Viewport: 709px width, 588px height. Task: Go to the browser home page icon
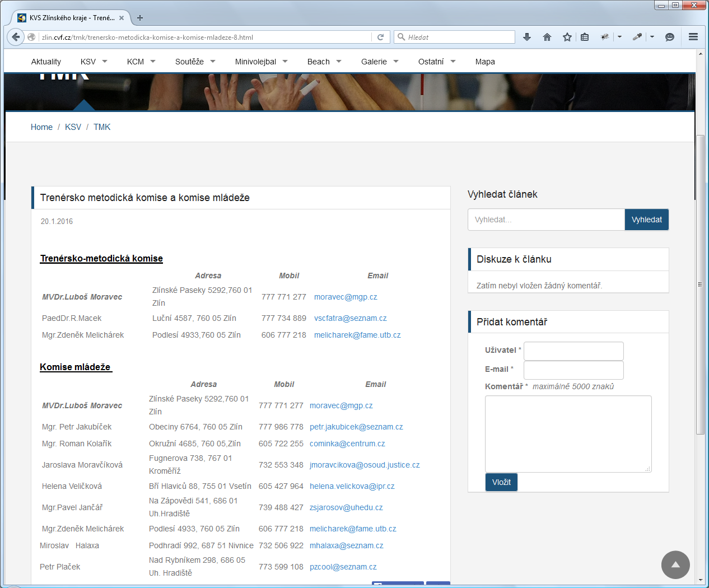pos(547,37)
